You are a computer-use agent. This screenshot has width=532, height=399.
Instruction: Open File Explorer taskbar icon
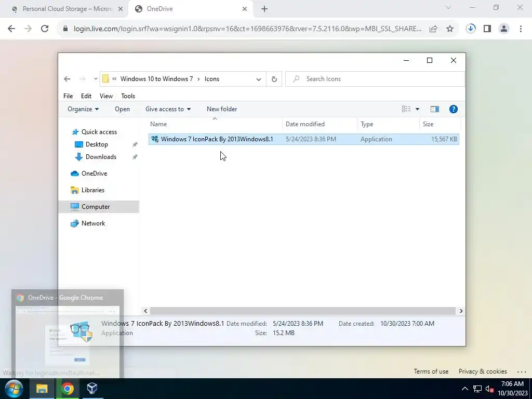click(42, 389)
